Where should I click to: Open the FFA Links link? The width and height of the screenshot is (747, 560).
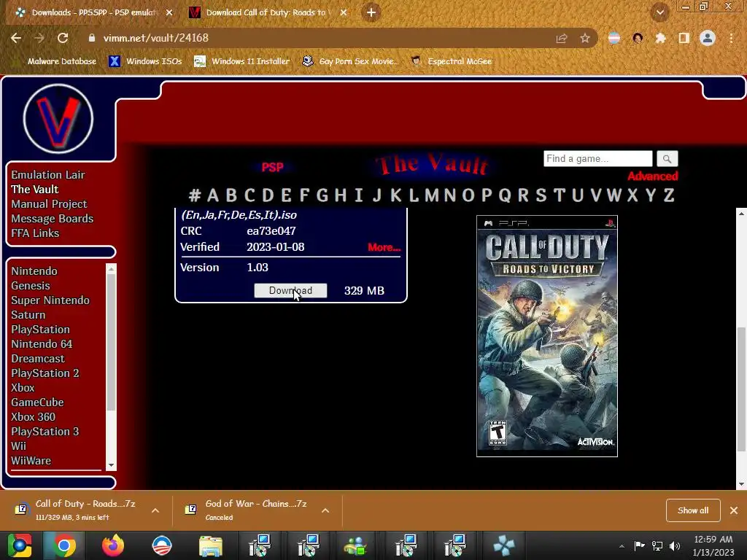click(x=35, y=233)
